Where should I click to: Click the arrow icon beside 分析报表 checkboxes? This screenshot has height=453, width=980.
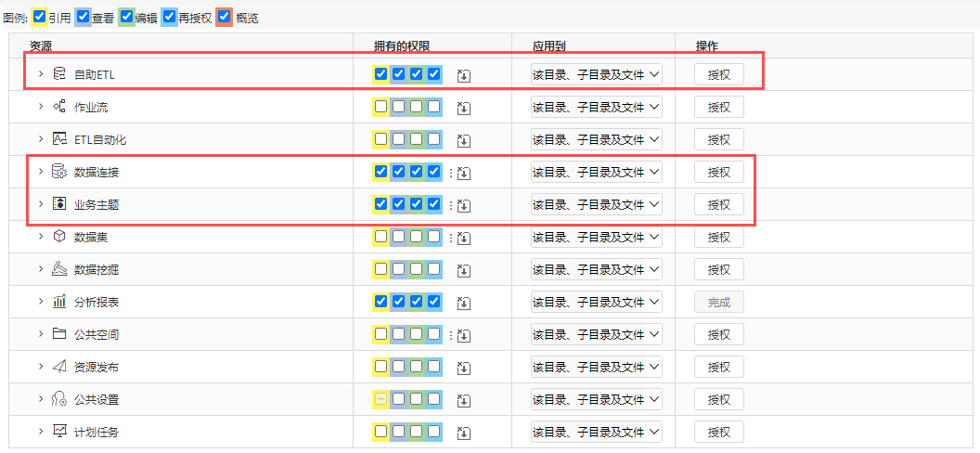[464, 304]
